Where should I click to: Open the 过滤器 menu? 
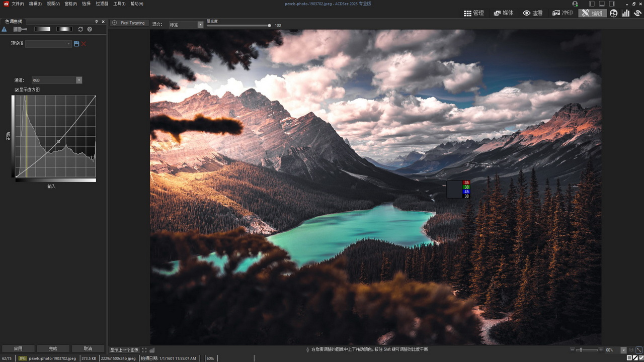pos(102,4)
